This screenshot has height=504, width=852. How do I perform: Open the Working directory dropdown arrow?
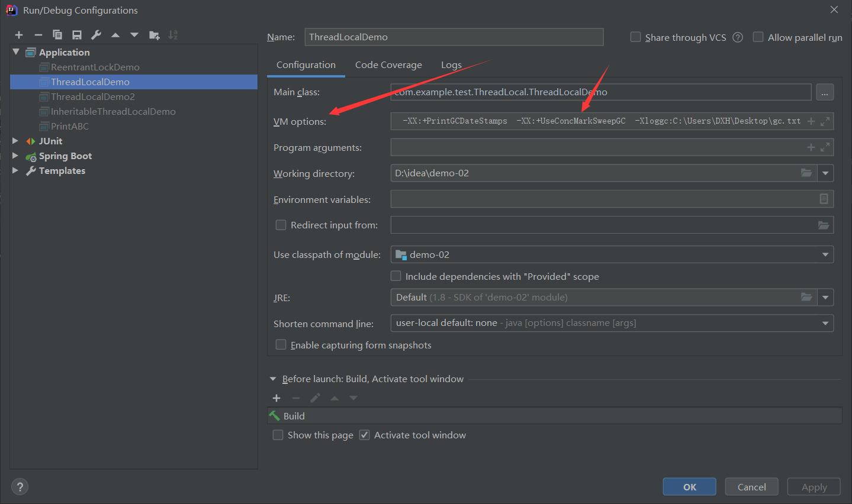tap(825, 173)
